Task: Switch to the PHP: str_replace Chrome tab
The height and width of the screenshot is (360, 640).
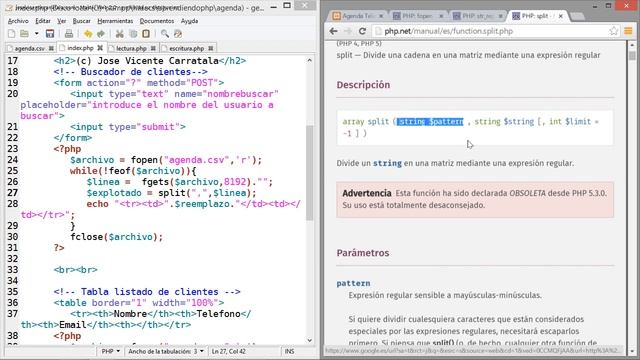Action: pos(478,16)
